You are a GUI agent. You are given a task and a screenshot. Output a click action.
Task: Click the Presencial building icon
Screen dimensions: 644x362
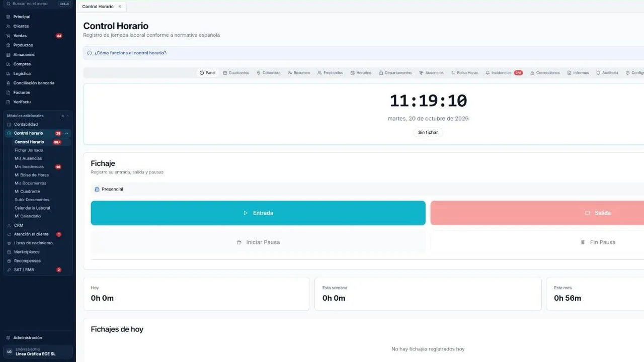point(97,189)
